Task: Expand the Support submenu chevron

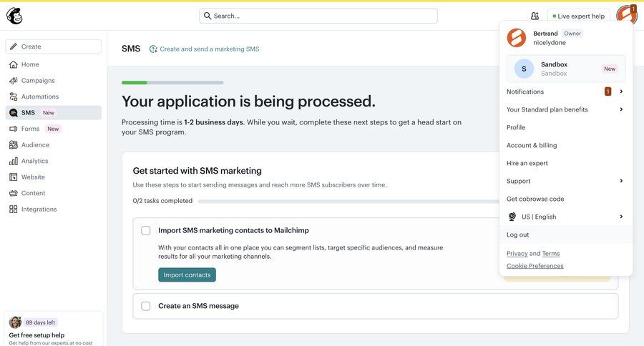Action: pos(621,181)
